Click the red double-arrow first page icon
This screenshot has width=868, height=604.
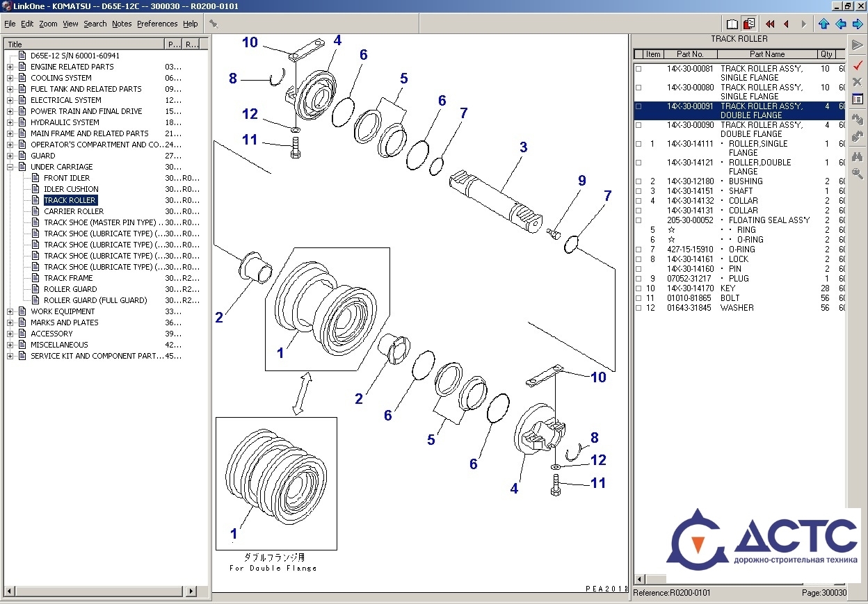point(770,24)
